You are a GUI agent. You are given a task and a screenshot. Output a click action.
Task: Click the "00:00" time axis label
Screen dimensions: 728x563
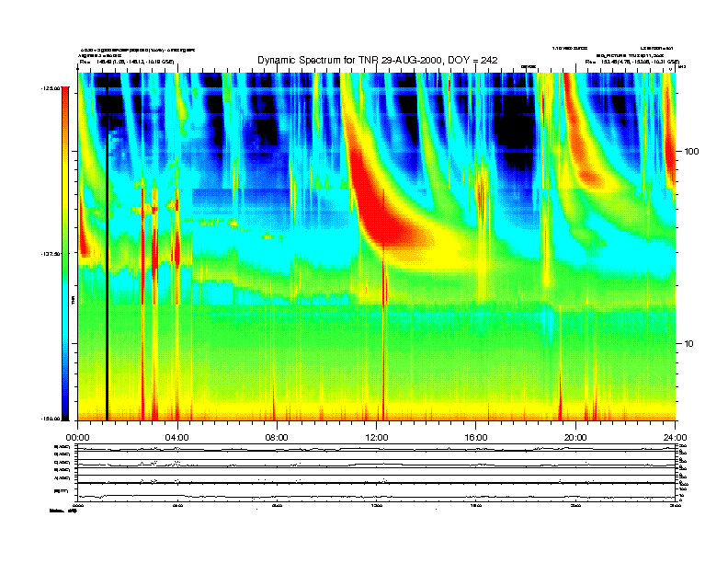tap(77, 438)
